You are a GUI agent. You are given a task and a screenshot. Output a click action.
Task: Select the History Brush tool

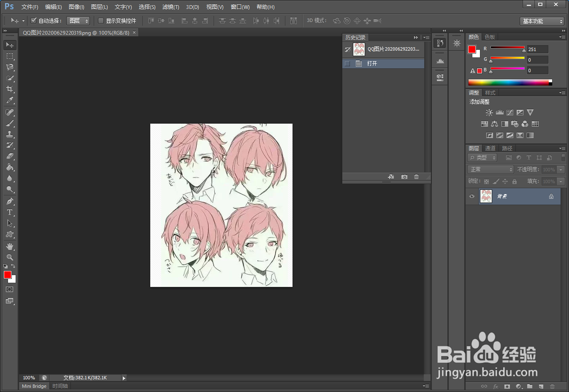pyautogui.click(x=10, y=145)
